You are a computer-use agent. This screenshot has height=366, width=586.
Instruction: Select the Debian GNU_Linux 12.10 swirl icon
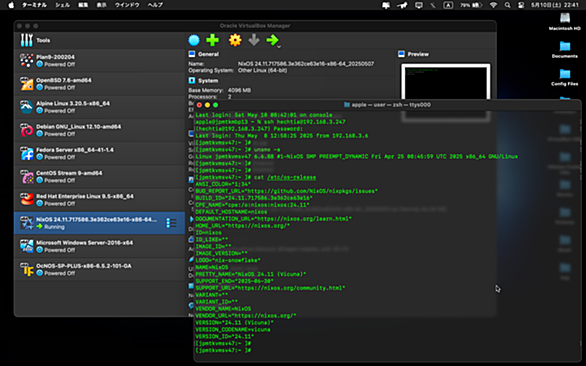(27, 130)
